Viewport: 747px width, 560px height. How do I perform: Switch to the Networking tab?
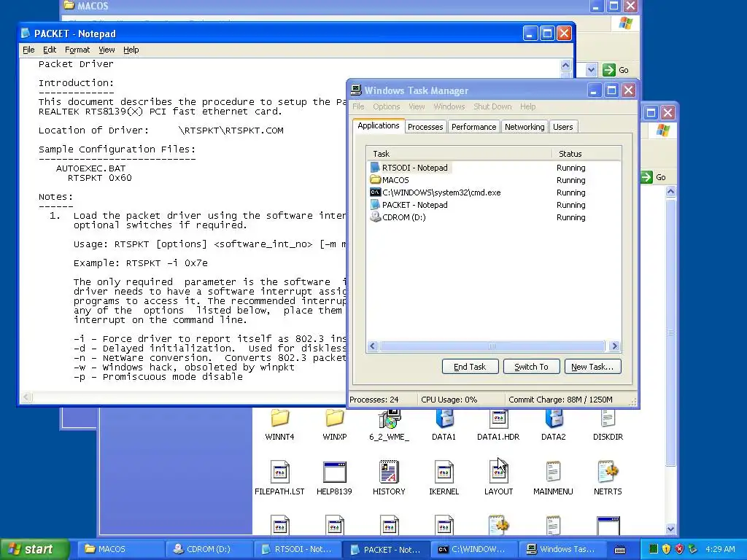(x=525, y=127)
